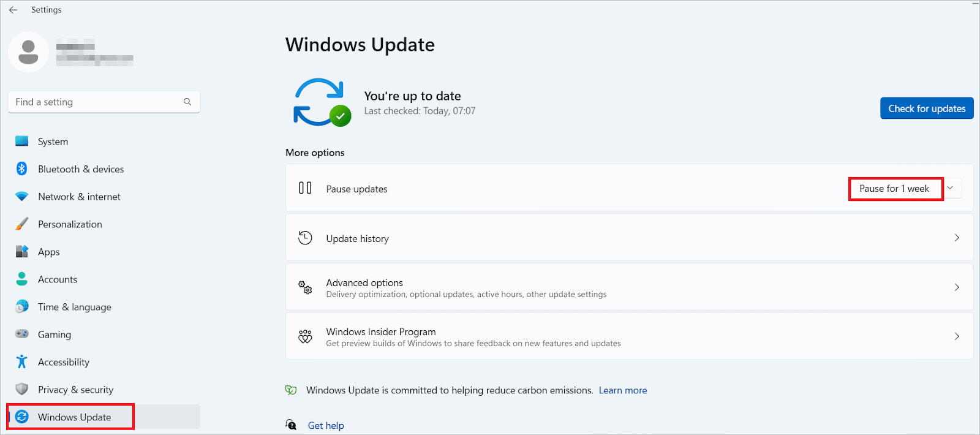Click the Windows Update sidebar icon
This screenshot has height=435, width=980.
coord(22,417)
